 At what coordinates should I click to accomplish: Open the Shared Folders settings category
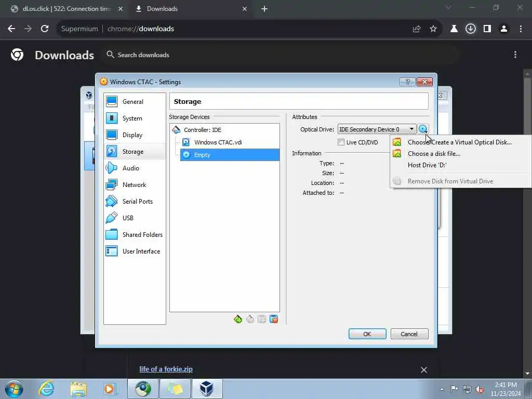click(x=135, y=234)
